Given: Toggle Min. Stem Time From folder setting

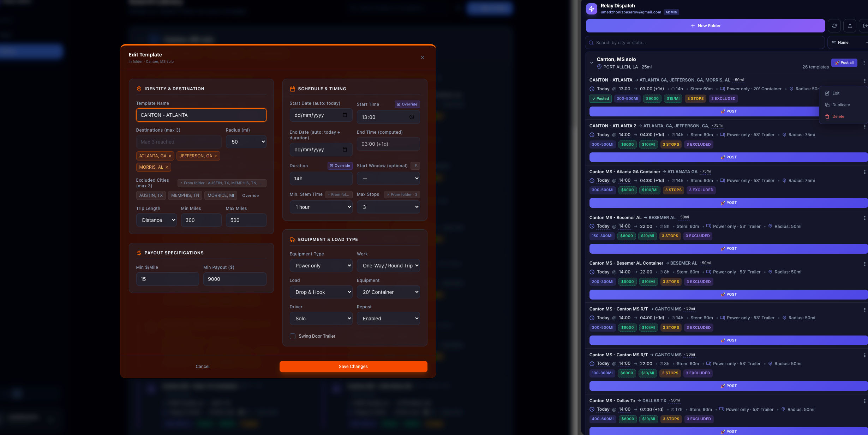Looking at the screenshot, I should pyautogui.click(x=339, y=195).
